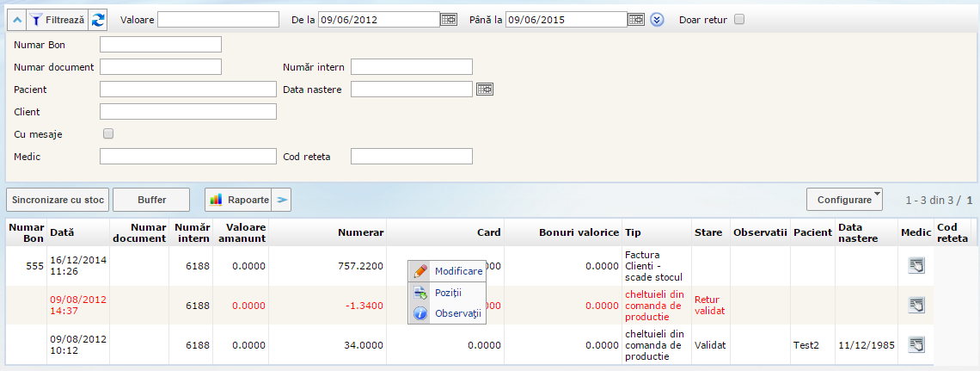Screen dimensions: 980x371
Task: Tick the Cu mesaje checkbox
Action: tap(108, 133)
